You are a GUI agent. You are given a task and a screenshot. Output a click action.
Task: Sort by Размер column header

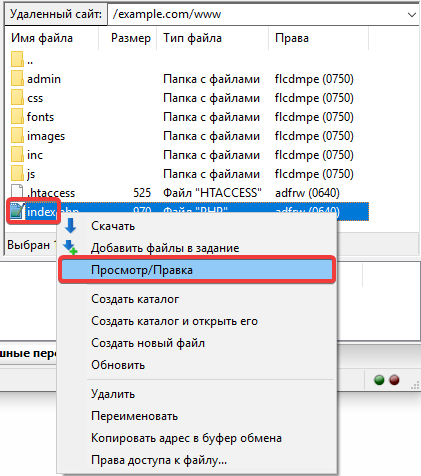pyautogui.click(x=127, y=38)
